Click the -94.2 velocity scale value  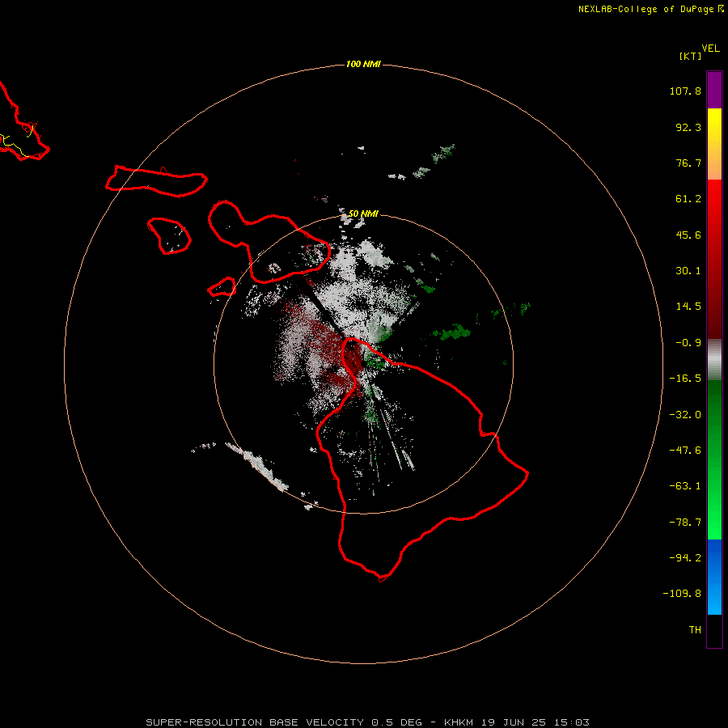(x=685, y=558)
